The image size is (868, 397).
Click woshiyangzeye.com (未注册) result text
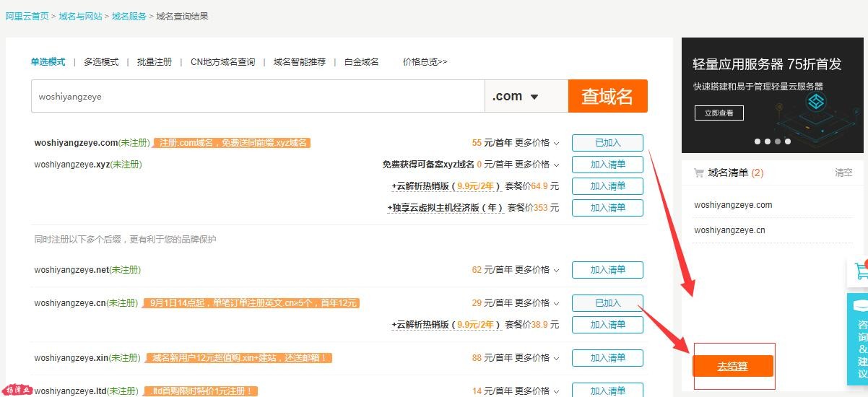[92, 143]
